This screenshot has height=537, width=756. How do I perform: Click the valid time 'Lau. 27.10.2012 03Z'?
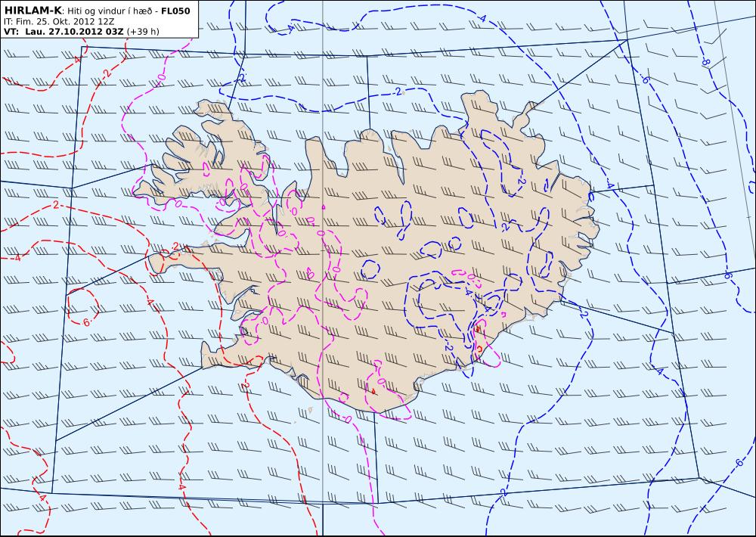click(x=74, y=32)
